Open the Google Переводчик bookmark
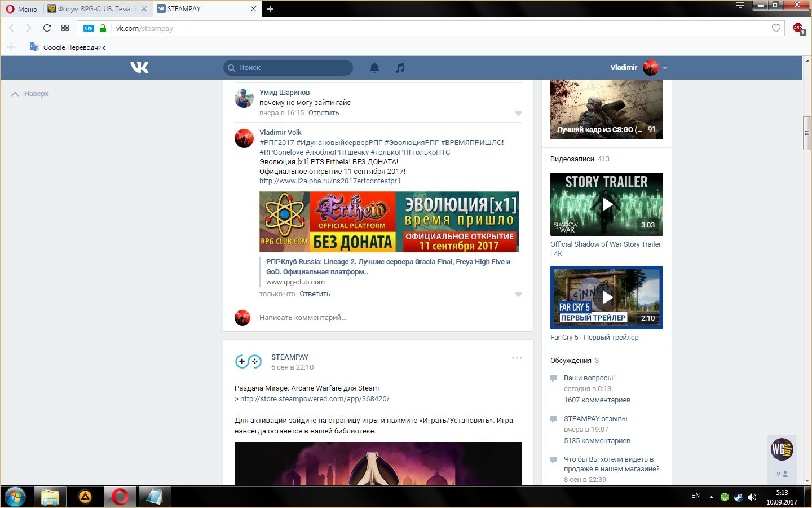Image resolution: width=812 pixels, height=508 pixels. coord(68,47)
